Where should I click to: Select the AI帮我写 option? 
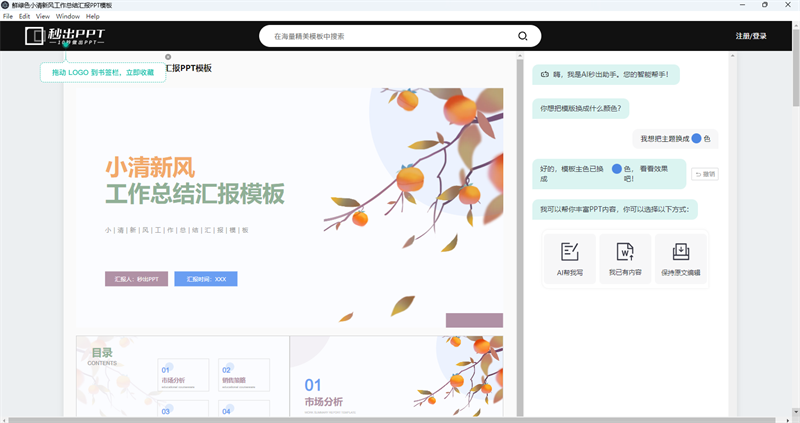point(570,259)
